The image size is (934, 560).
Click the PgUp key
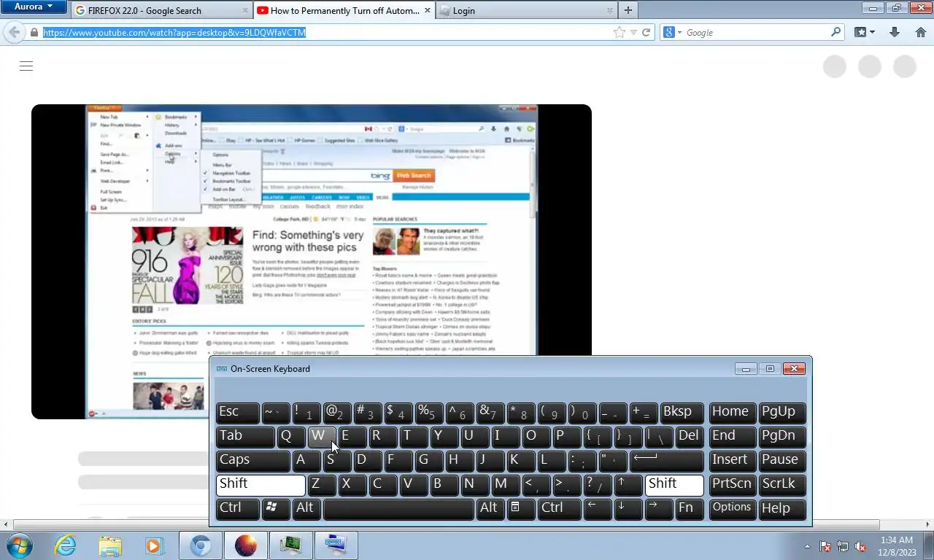(782, 413)
